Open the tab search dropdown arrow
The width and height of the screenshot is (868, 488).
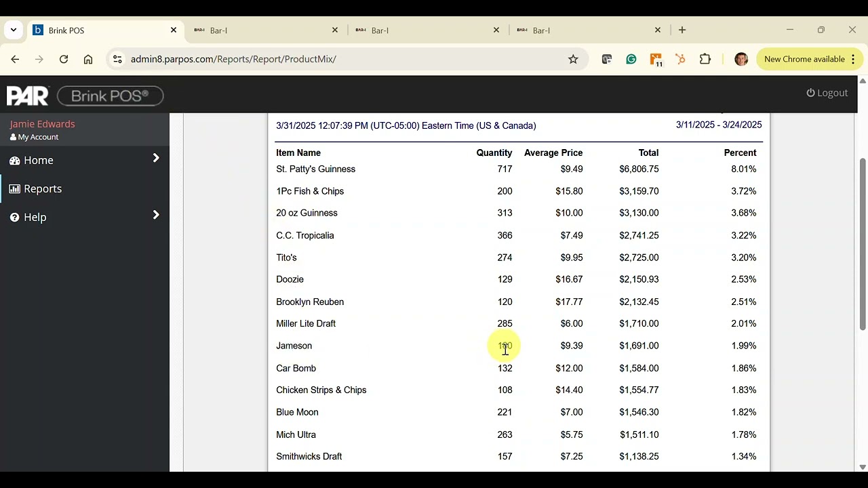click(x=14, y=30)
